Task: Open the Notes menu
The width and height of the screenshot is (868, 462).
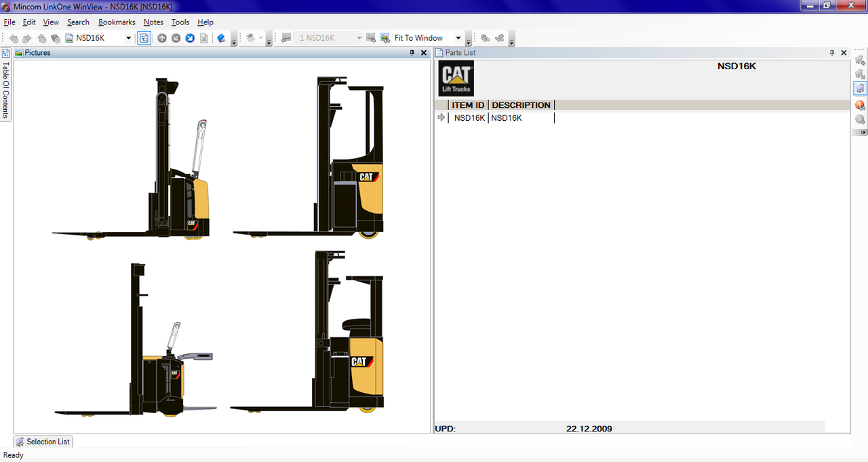Action: pyautogui.click(x=153, y=22)
